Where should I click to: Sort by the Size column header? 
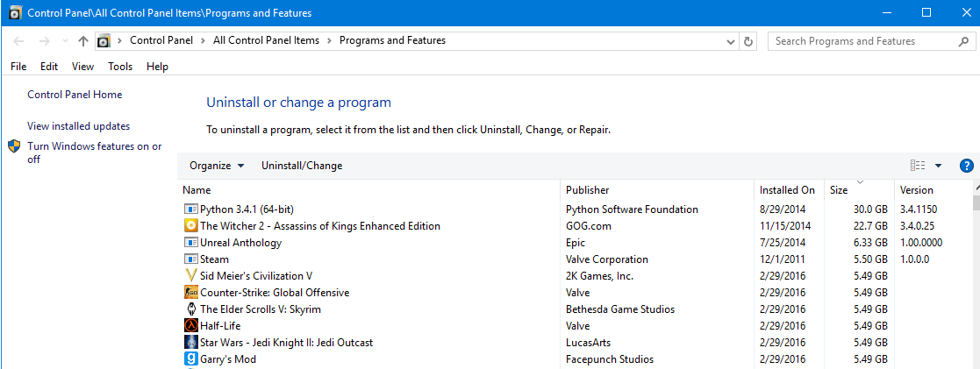pos(860,190)
